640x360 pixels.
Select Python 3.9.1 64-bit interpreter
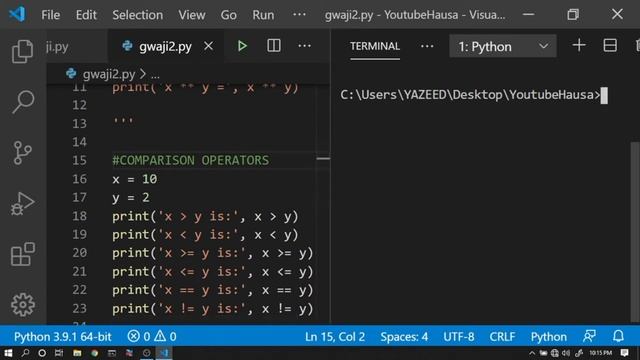pyautogui.click(x=62, y=337)
